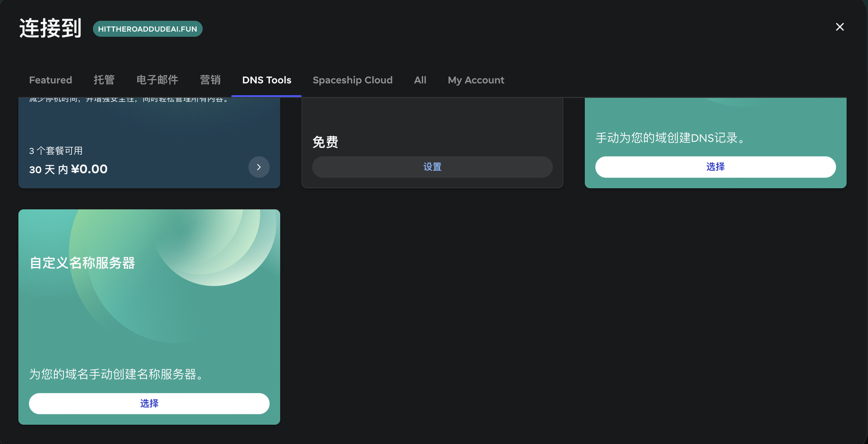
Task: Select the DNS Tools tab
Action: [x=266, y=80]
